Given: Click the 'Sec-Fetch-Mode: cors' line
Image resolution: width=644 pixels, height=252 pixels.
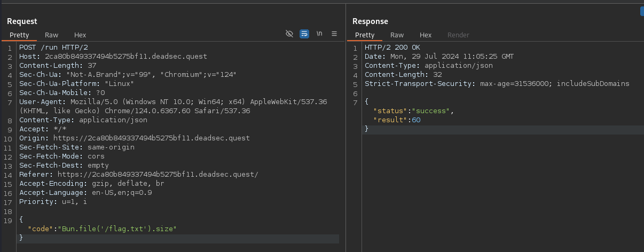Looking at the screenshot, I should point(62,156).
